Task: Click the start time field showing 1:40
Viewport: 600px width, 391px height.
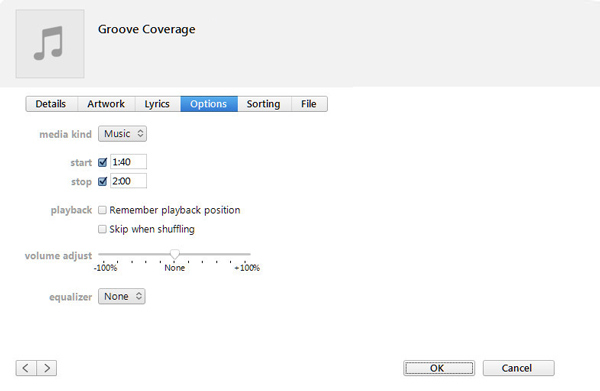Action: pos(129,162)
